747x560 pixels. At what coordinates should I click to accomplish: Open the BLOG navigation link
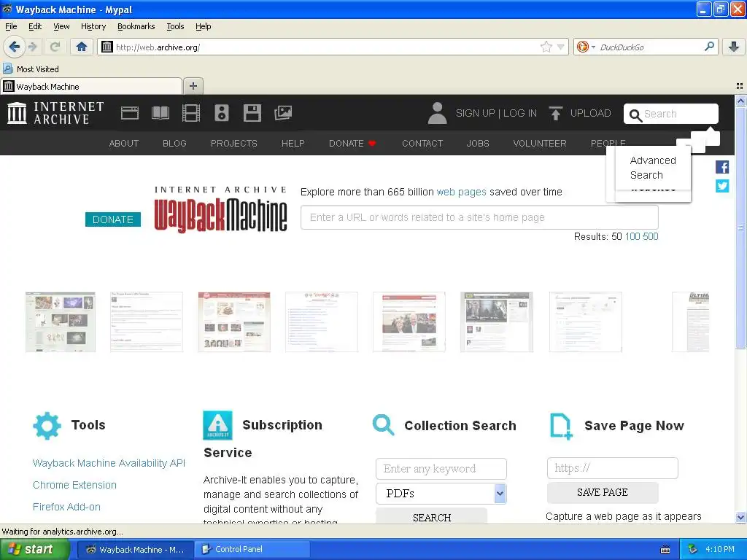click(x=174, y=144)
